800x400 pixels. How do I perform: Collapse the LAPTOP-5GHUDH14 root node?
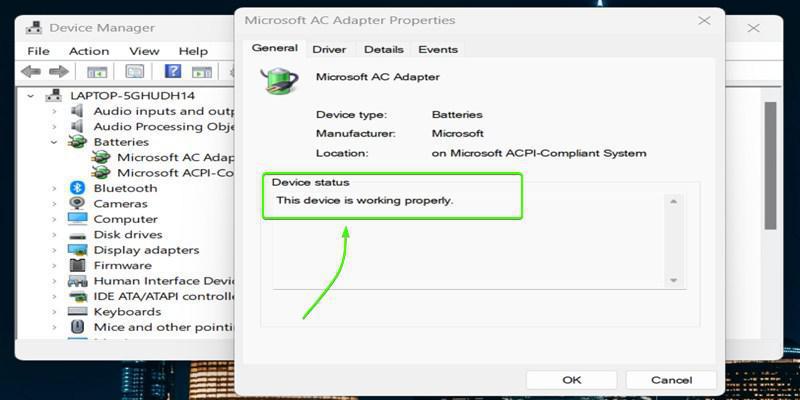click(x=31, y=96)
